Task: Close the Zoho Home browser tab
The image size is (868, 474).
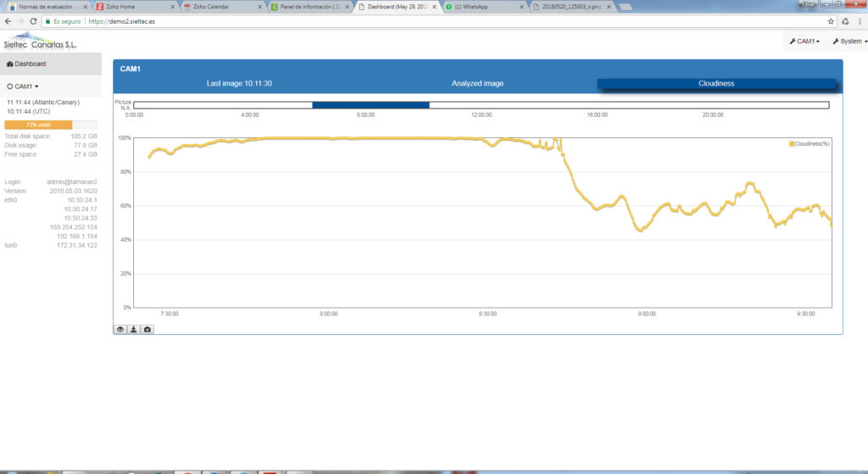Action: click(x=173, y=7)
